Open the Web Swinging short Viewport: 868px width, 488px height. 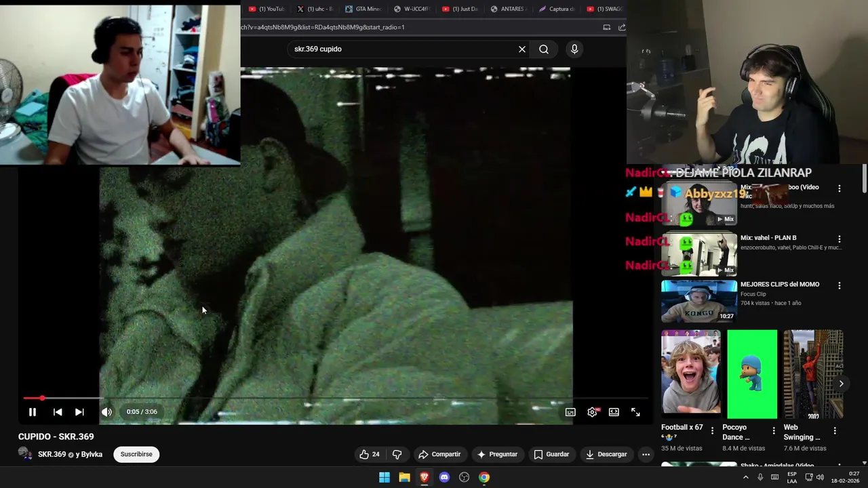(x=813, y=374)
